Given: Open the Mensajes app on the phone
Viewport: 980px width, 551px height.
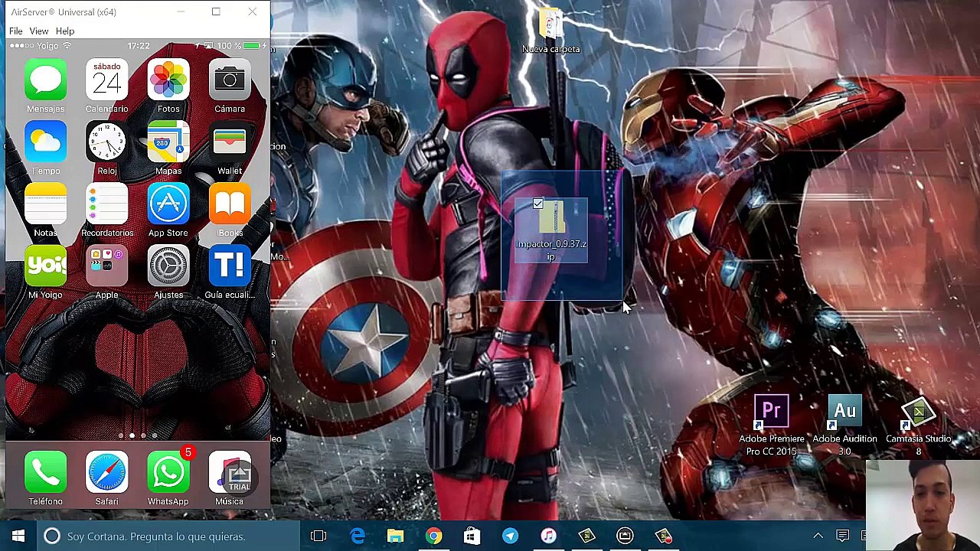Looking at the screenshot, I should tap(46, 80).
